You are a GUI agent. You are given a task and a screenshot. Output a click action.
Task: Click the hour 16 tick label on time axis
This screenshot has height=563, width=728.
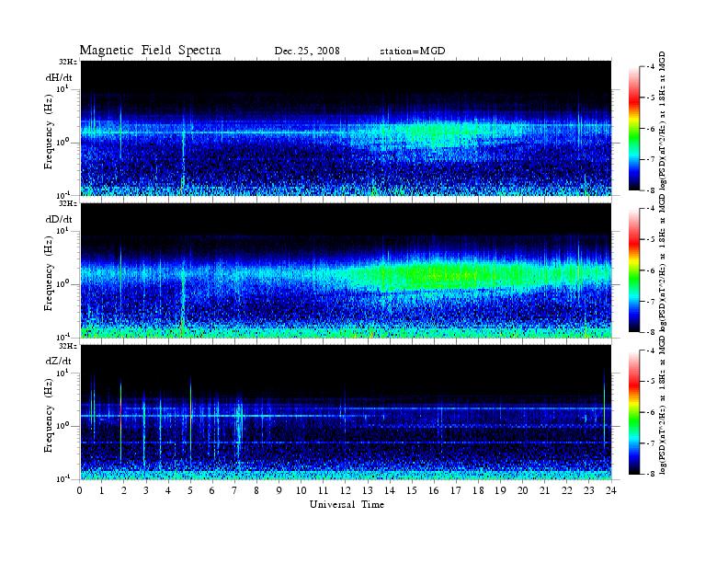(434, 490)
